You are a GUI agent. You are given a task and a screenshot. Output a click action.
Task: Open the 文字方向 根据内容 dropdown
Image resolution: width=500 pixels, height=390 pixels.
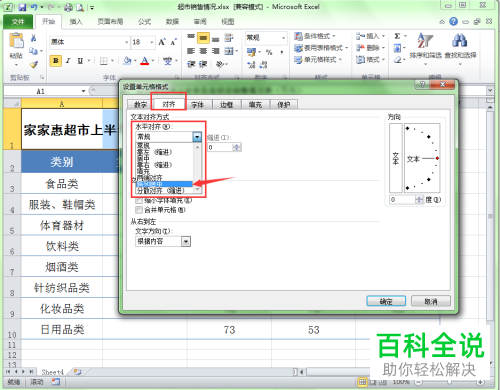pos(186,242)
